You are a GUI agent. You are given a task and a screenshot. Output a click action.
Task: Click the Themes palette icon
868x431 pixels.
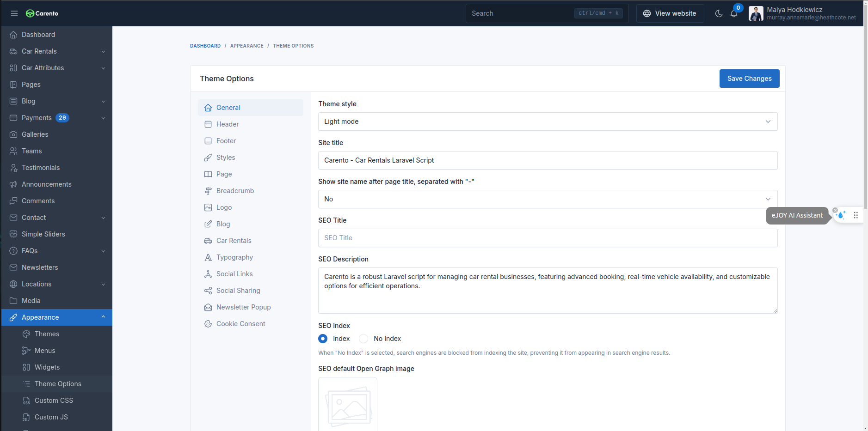coord(26,334)
